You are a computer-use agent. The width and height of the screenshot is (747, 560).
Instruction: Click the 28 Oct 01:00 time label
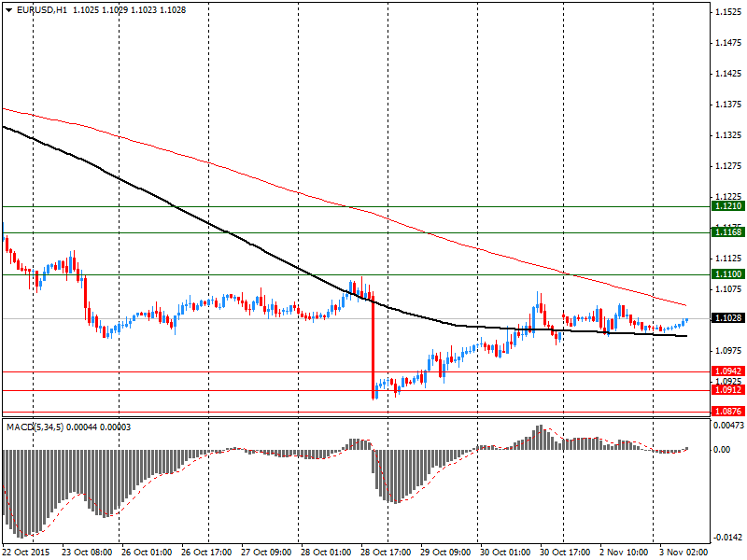tap(326, 553)
